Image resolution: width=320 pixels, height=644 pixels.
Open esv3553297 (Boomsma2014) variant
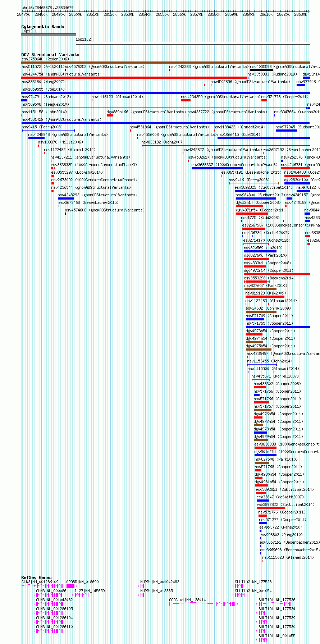(x=77, y=172)
